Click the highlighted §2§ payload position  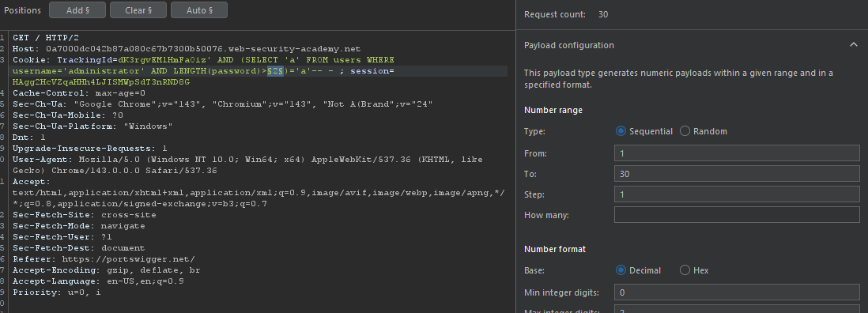[x=276, y=71]
